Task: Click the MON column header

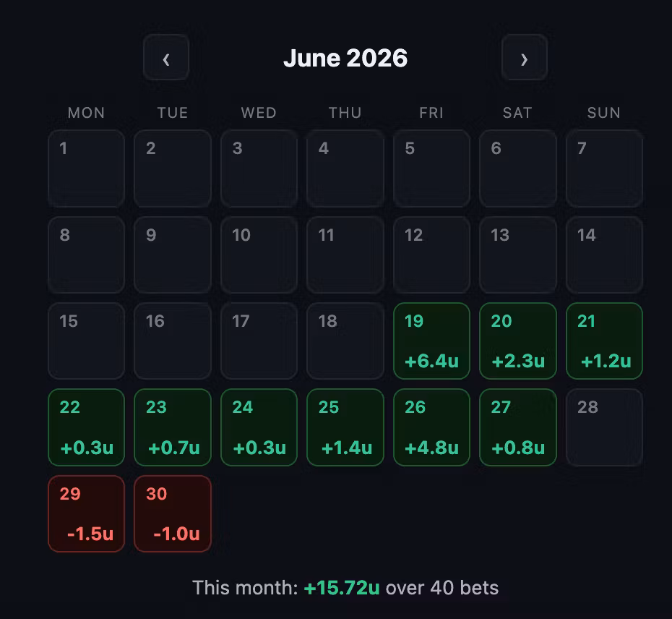Action: coord(86,113)
